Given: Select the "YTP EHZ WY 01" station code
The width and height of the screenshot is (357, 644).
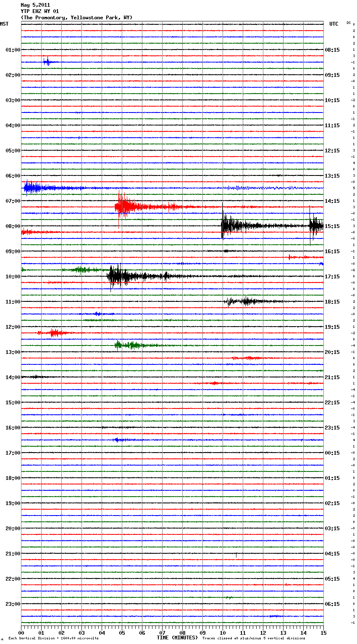Looking at the screenshot, I should point(40,11).
